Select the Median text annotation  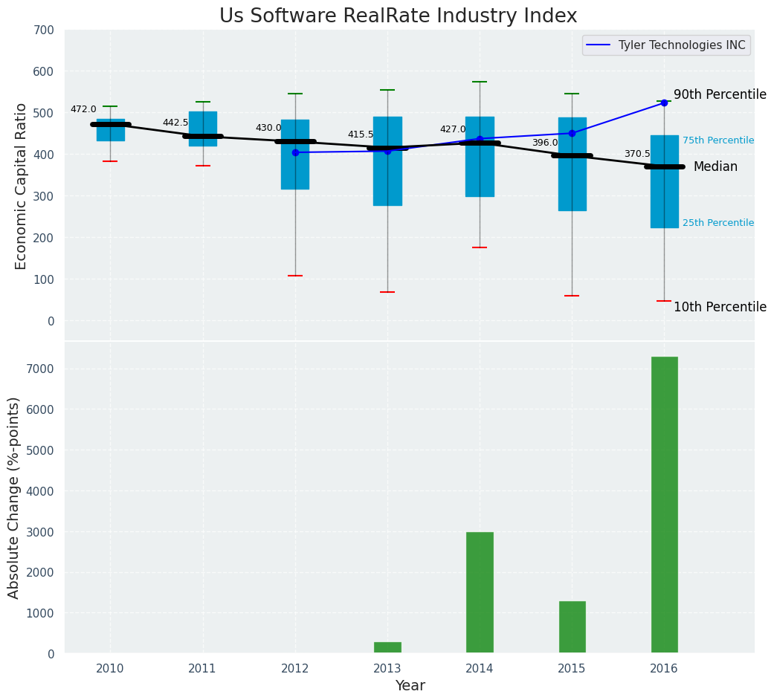coord(715,167)
